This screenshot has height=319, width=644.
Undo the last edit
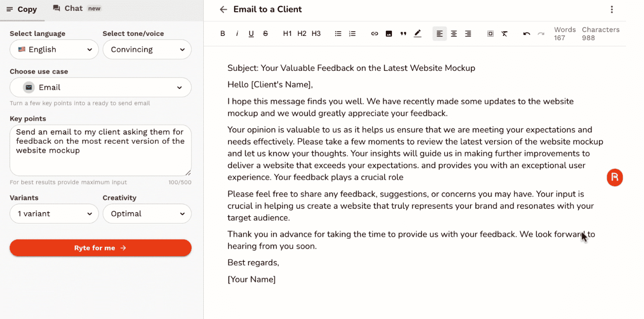[x=527, y=34]
